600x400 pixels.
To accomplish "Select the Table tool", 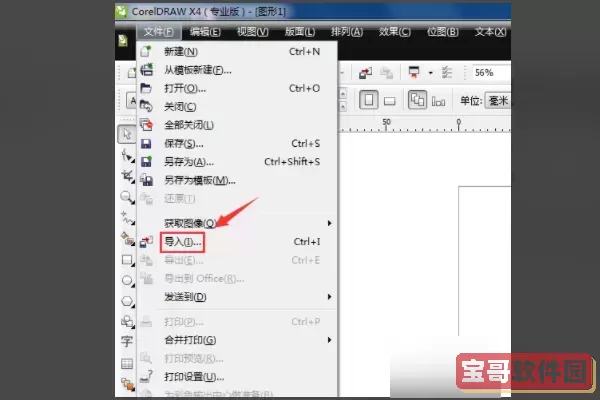I will pyautogui.click(x=127, y=363).
